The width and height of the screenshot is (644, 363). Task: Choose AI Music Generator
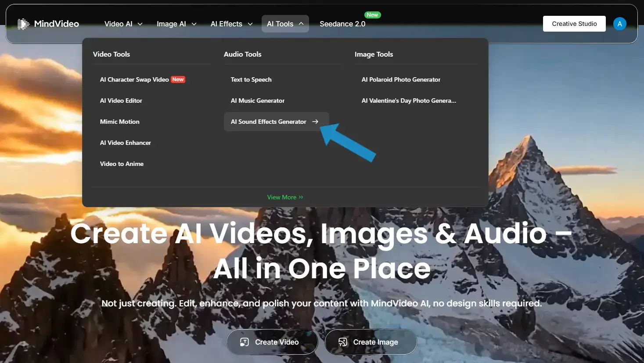pyautogui.click(x=258, y=101)
